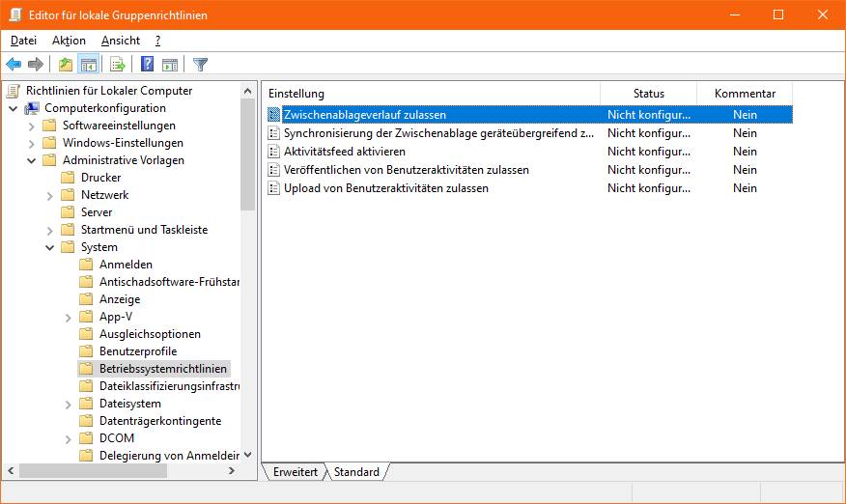Expand the Softwareeinstellungen node
The height and width of the screenshot is (504, 846).
click(32, 126)
